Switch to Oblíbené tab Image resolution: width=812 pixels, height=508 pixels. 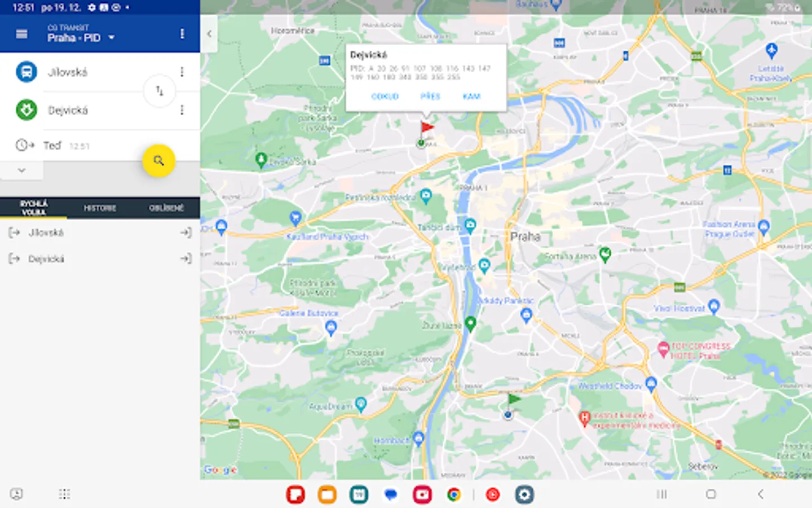(166, 208)
